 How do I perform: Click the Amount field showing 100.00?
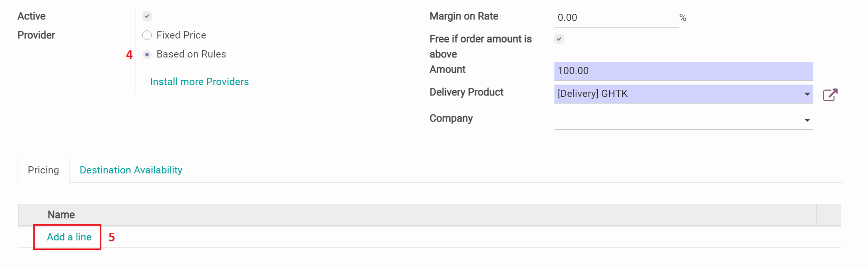(x=683, y=71)
